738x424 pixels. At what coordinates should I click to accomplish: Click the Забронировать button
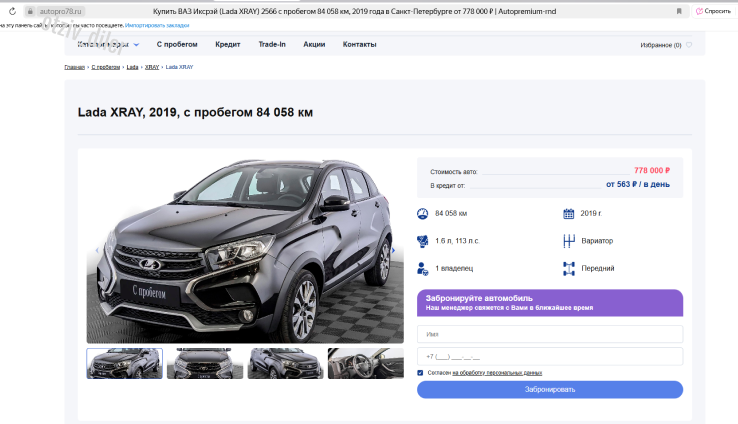point(550,390)
